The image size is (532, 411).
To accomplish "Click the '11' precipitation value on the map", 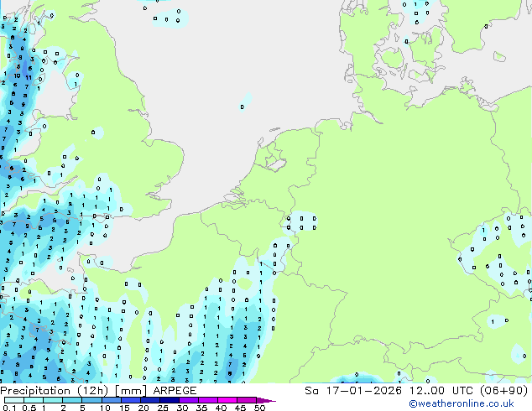I will (x=29, y=78).
